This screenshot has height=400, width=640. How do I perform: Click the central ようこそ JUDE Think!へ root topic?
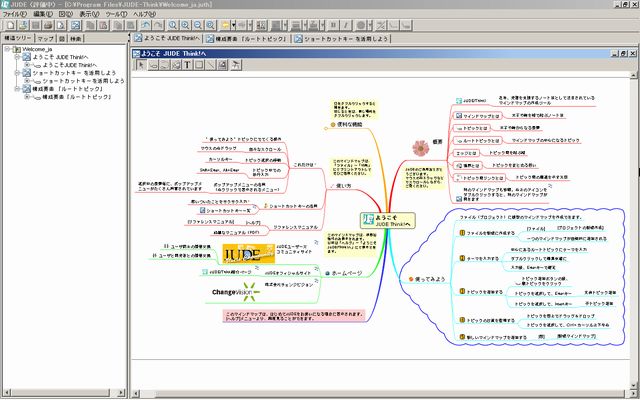388,221
